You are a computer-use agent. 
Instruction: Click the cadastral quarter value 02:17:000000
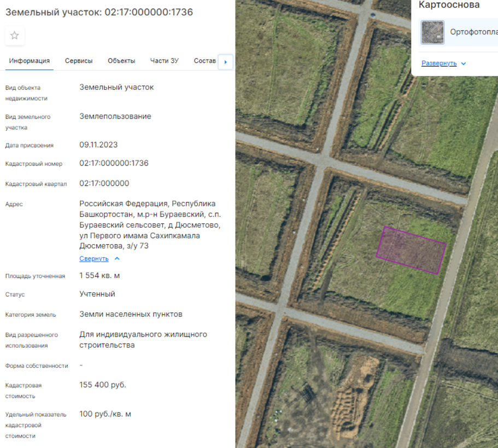click(104, 183)
